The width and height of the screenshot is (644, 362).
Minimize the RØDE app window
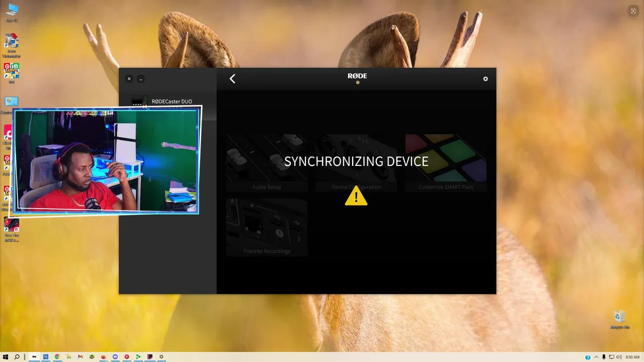click(141, 79)
